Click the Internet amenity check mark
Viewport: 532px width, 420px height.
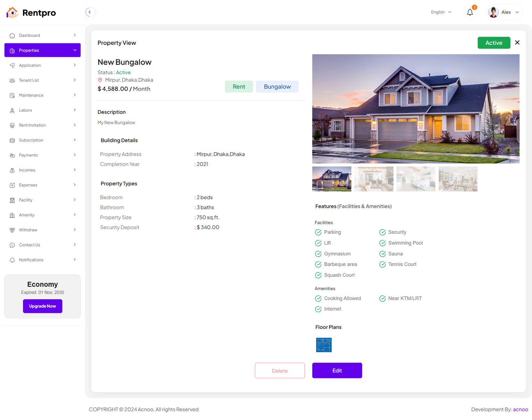(x=318, y=309)
